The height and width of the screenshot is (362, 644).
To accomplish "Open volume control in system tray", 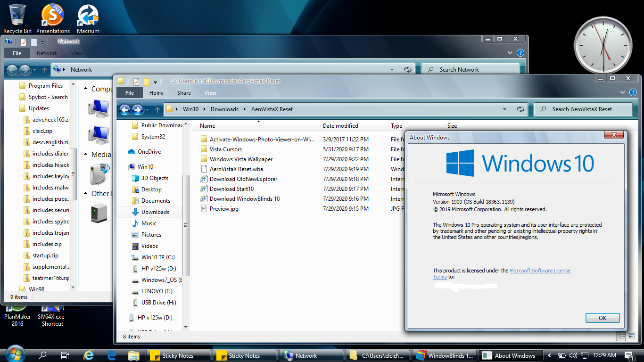I will tap(573, 355).
